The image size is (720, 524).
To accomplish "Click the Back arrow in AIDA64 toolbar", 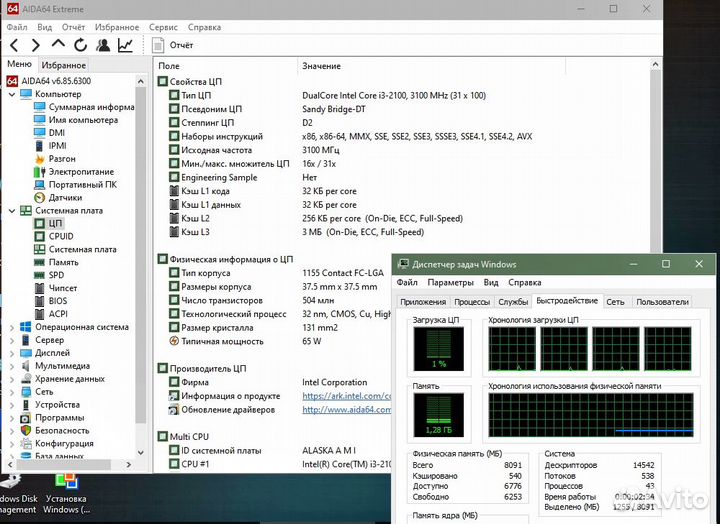I will coord(14,45).
